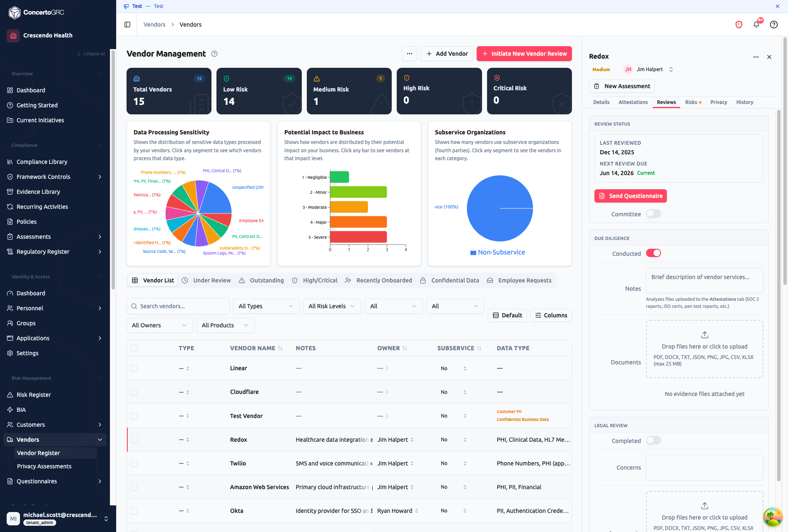
Task: Open Policies page
Action: coord(27,222)
